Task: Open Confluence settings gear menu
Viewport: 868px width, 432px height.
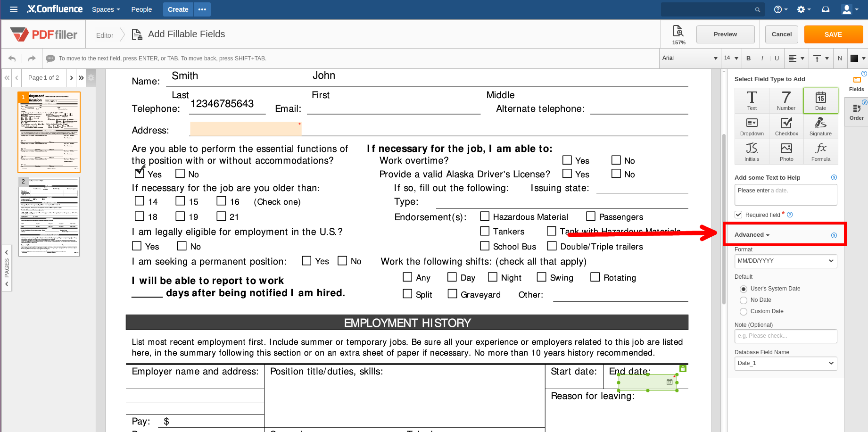Action: point(803,9)
